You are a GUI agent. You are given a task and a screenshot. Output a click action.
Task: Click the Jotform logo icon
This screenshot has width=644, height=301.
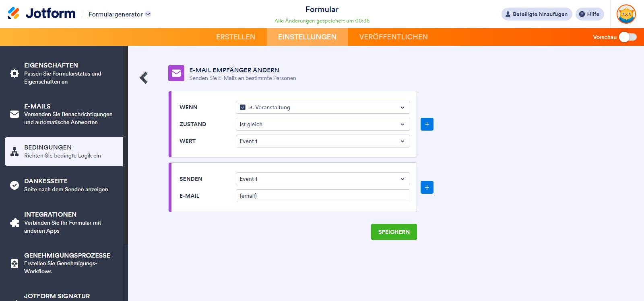click(14, 13)
